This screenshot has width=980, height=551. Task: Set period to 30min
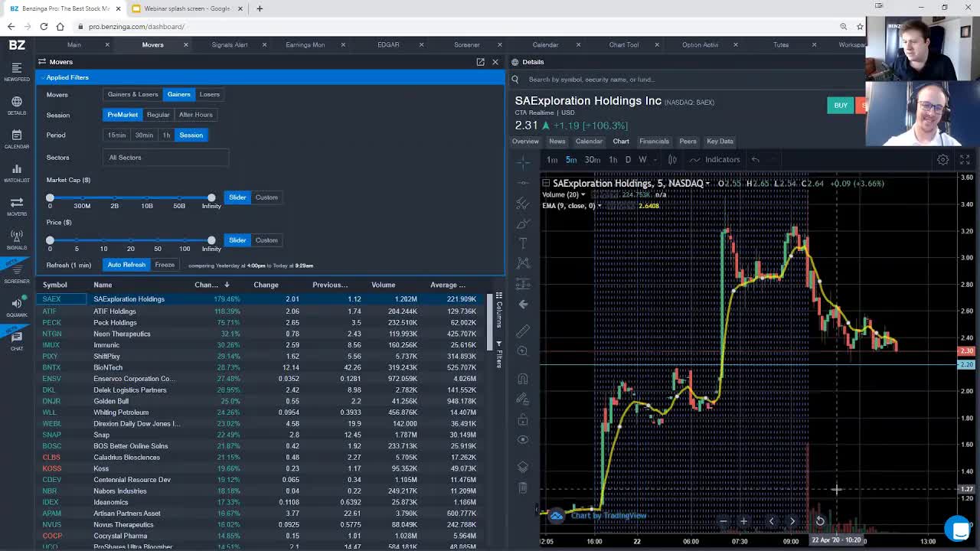pos(144,135)
